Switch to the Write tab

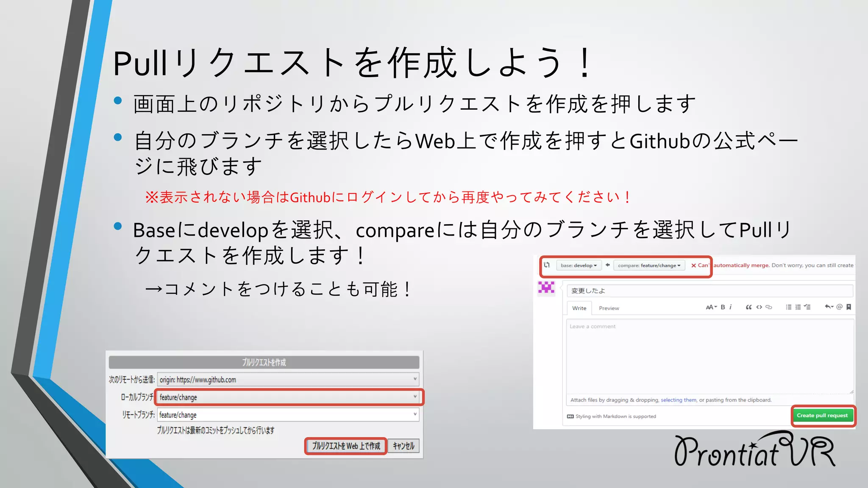tap(579, 308)
